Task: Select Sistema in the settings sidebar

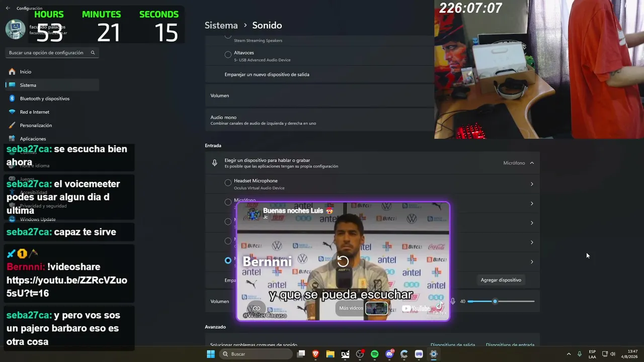Action: (x=52, y=85)
